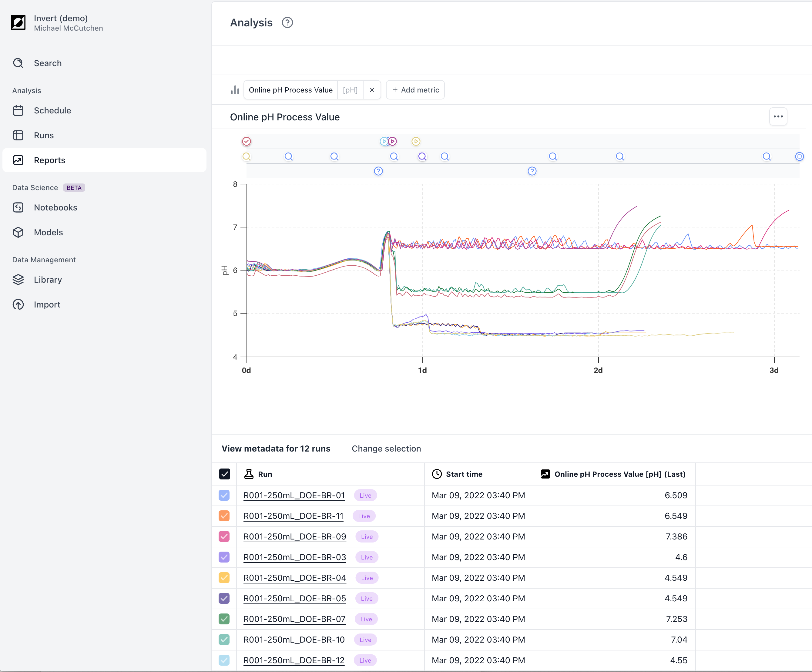Uncheck run R001-250mL_DOE-BR-11 orange checkbox

224,516
